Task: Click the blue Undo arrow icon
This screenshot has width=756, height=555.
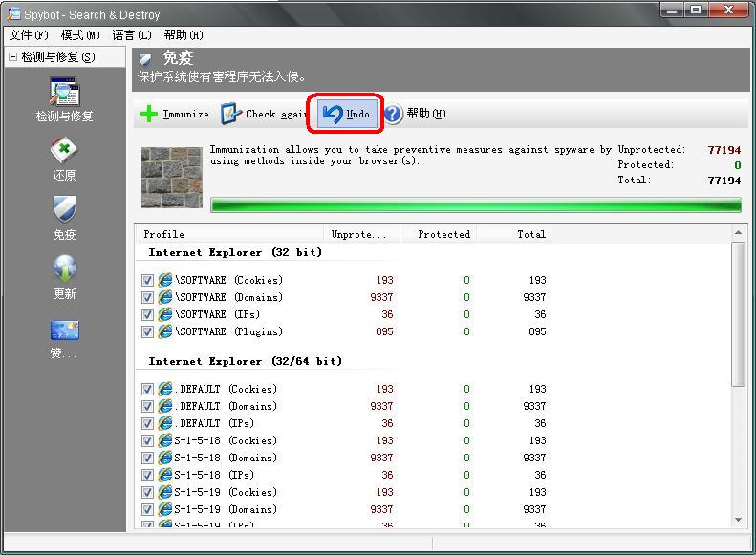Action: pos(333,115)
